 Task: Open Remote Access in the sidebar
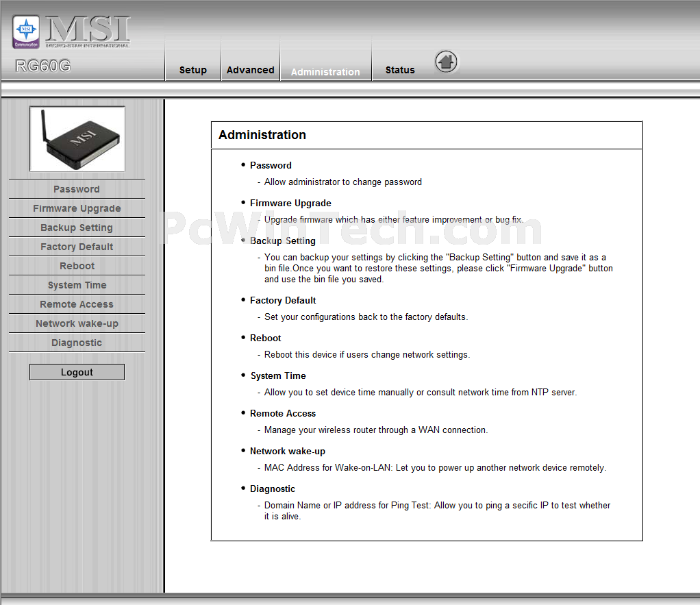[77, 304]
